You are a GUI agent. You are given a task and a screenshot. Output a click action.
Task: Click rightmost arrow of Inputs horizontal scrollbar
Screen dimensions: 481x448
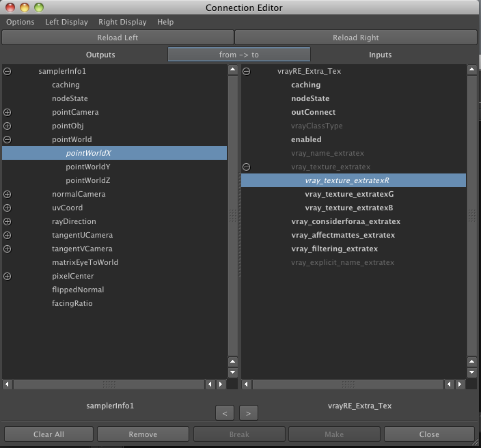(460, 384)
